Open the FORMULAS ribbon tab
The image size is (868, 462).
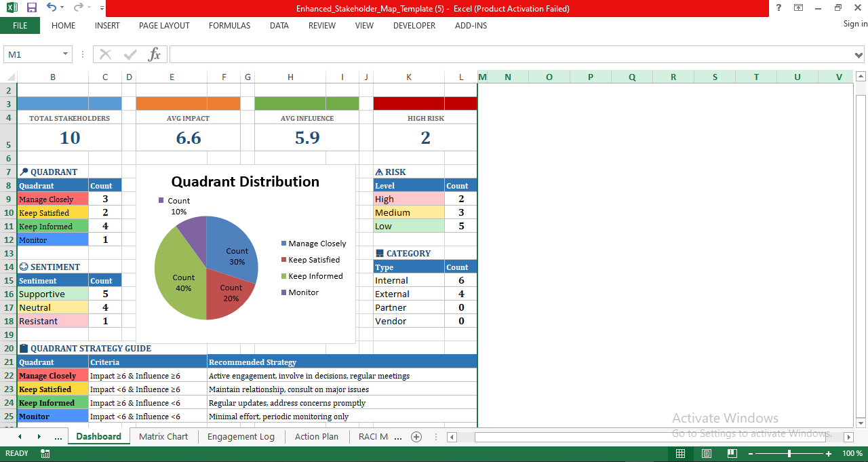coord(229,26)
